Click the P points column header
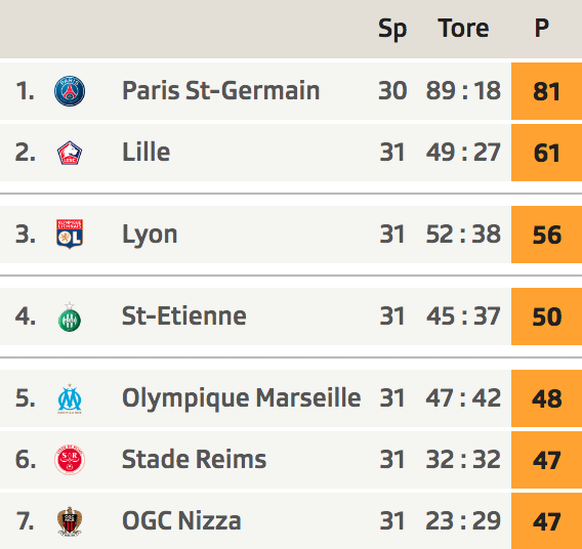 [542, 27]
